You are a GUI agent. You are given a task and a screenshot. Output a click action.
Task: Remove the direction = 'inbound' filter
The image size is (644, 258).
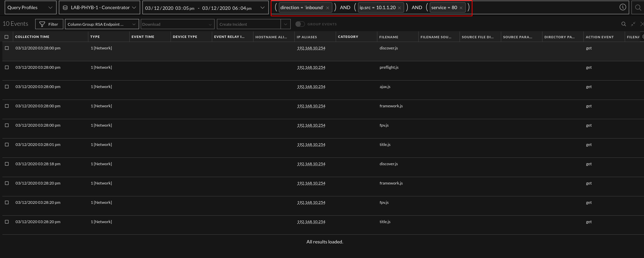(328, 8)
